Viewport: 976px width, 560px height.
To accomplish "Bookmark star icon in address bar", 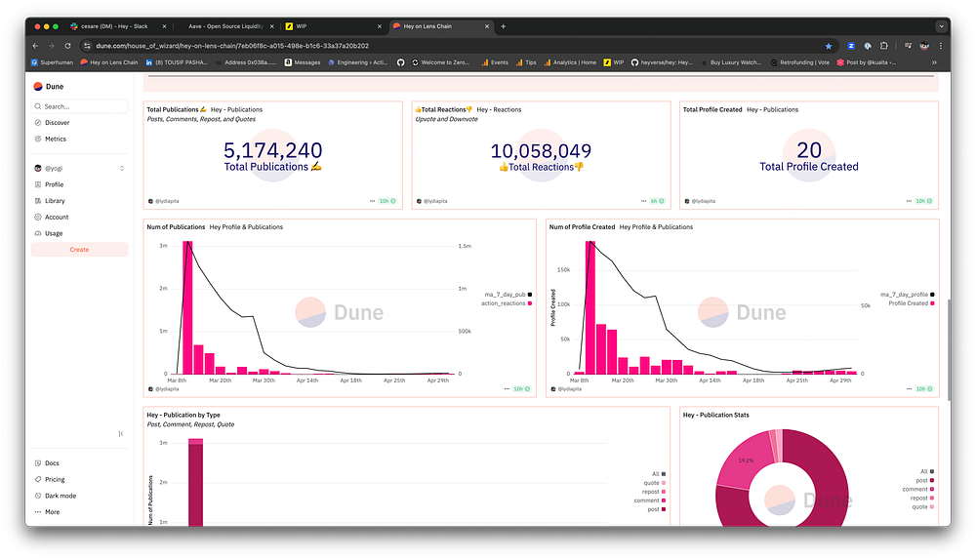I will [x=829, y=46].
